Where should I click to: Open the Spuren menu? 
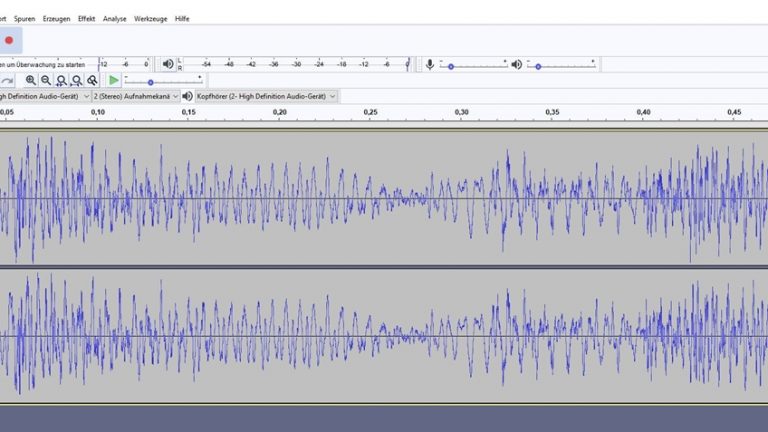(x=24, y=19)
